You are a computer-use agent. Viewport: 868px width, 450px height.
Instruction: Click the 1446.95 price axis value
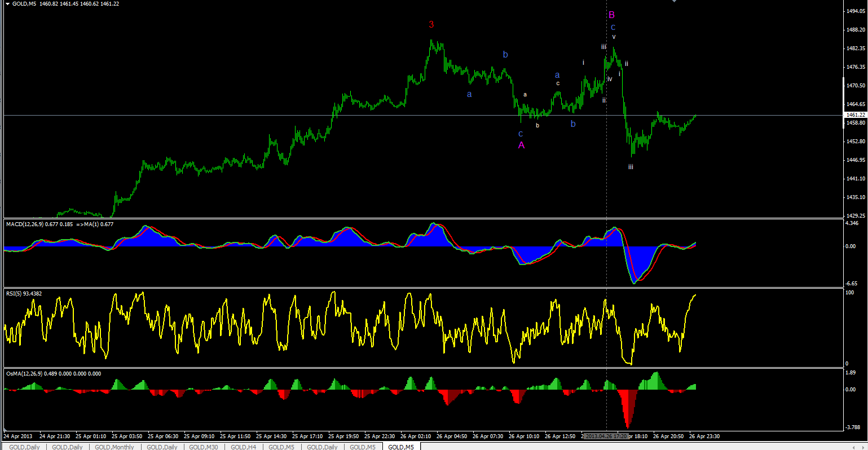point(856,160)
